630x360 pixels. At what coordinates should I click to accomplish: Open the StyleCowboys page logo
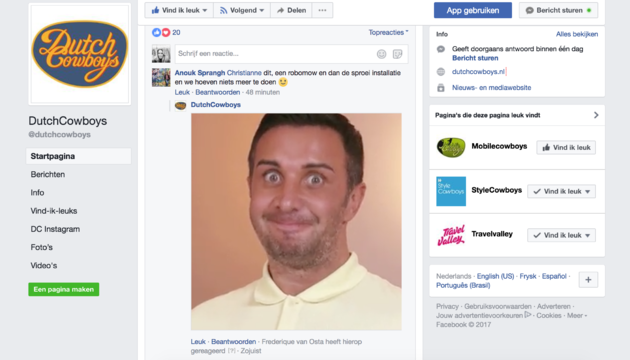(x=451, y=191)
